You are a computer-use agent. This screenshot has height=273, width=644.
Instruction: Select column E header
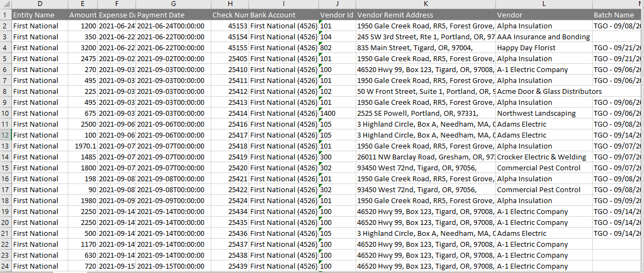click(x=83, y=4)
